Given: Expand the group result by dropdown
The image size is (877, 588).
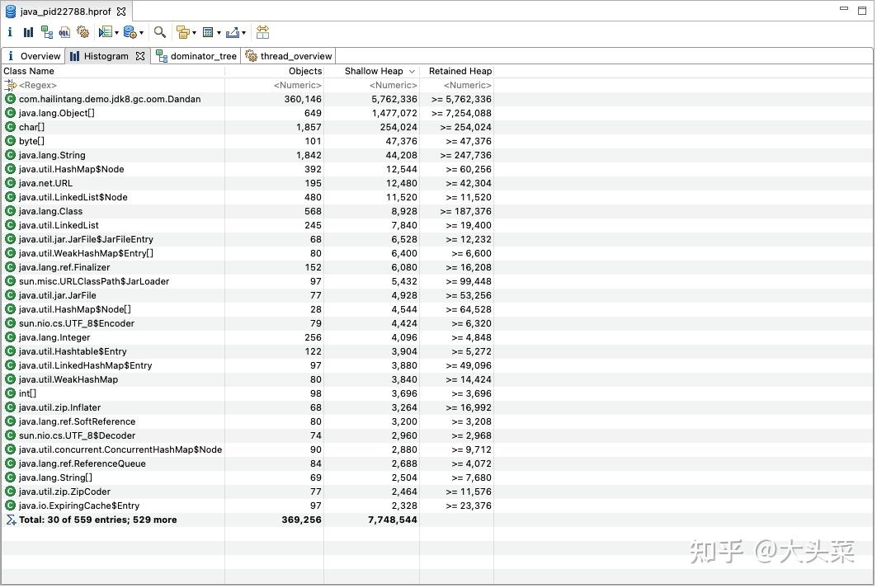Looking at the screenshot, I should (194, 33).
